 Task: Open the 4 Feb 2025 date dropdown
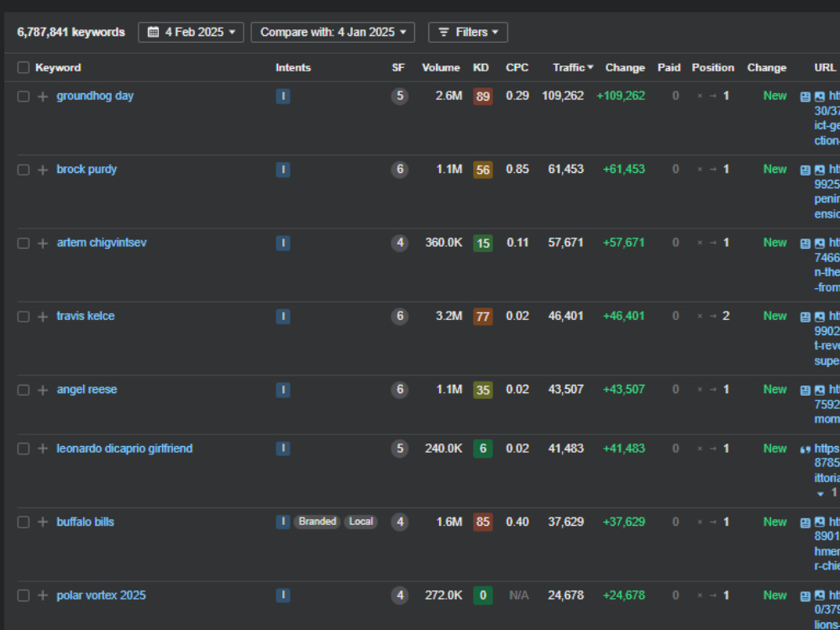click(x=191, y=32)
